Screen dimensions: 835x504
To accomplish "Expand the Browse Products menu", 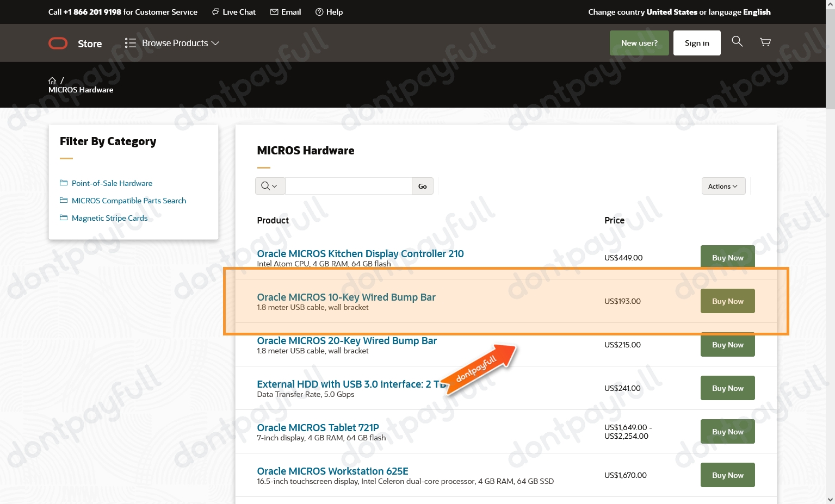I will pos(172,43).
